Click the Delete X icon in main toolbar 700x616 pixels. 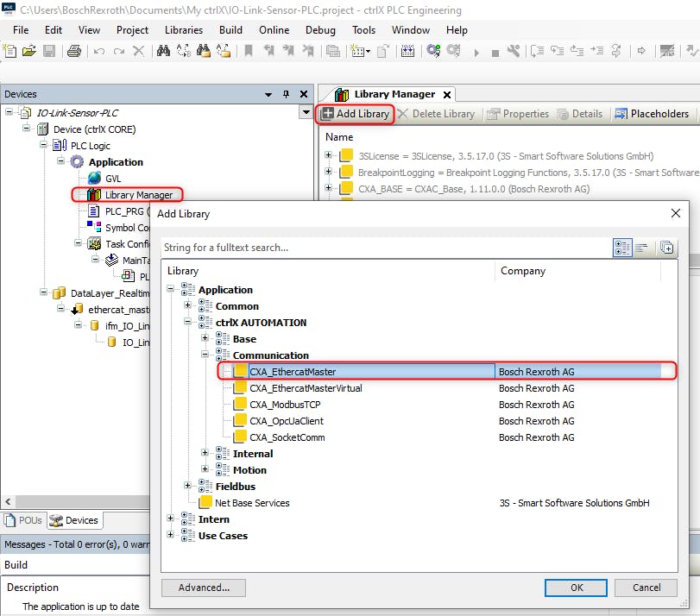click(138, 51)
